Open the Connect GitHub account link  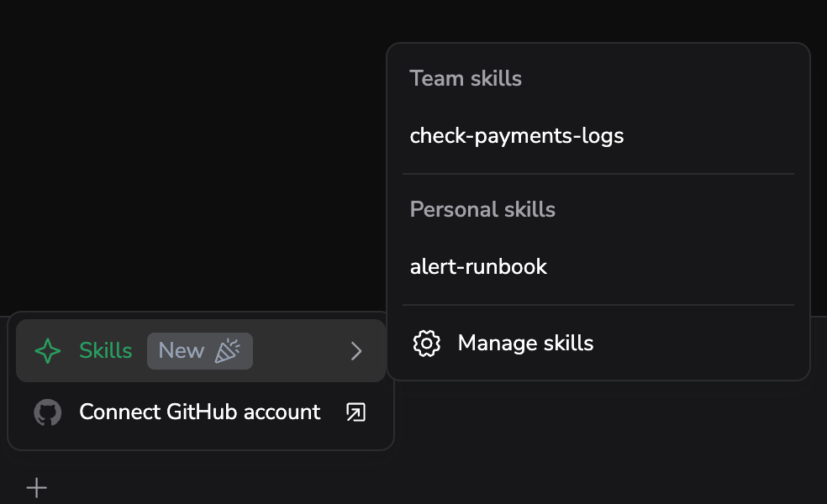point(200,412)
